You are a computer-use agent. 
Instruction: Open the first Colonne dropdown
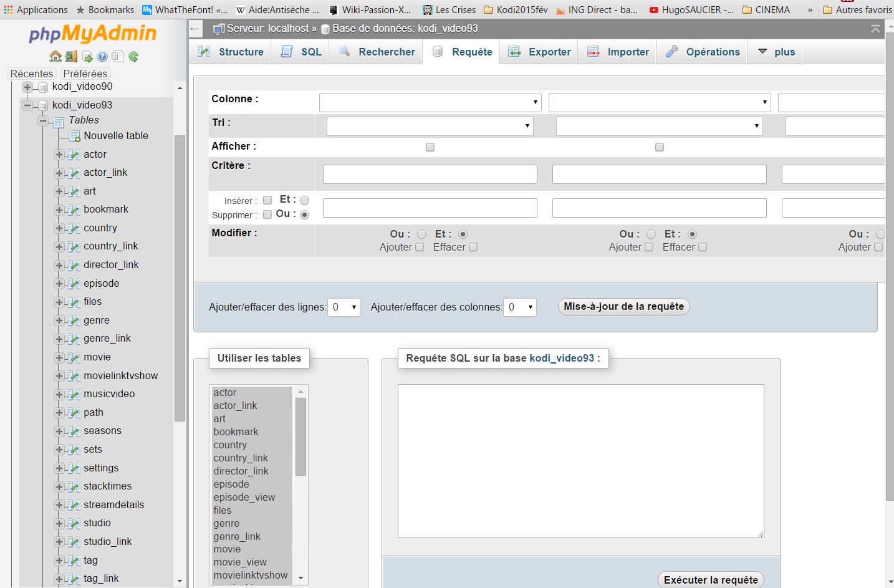click(x=430, y=102)
